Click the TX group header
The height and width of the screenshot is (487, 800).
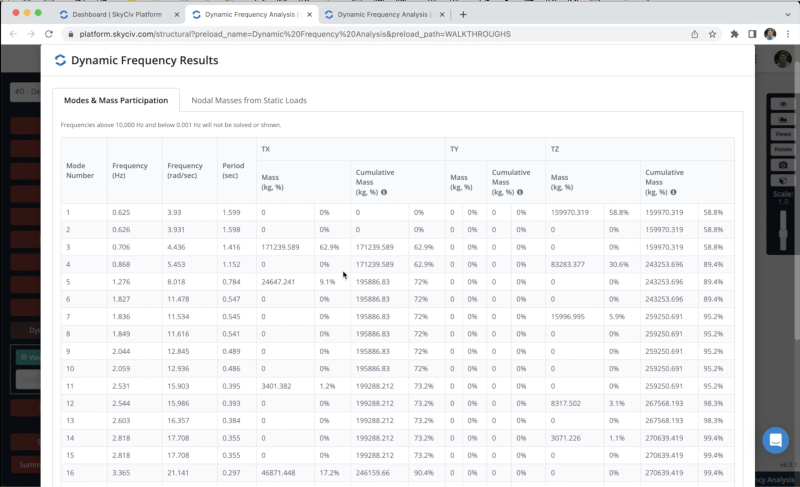click(351, 149)
